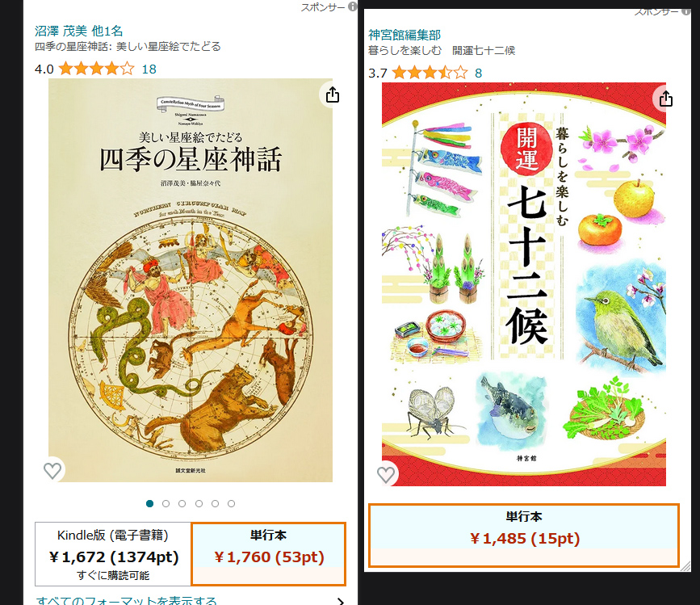700x605 pixels.
Task: Click share icon on 四季の星座神話 cover
Action: click(x=332, y=95)
